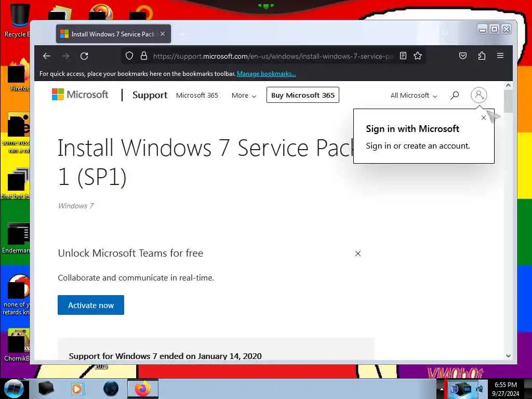This screenshot has height=399, width=532.
Task: Open the ChomikB desktop icon
Action: (17, 344)
